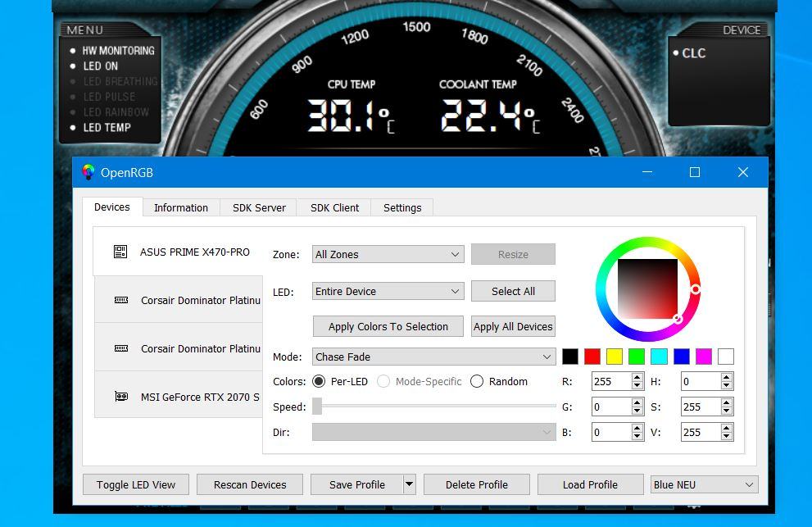Screen dimensions: 812x527
Task: Pick the yellow color swatch
Action: (x=615, y=357)
